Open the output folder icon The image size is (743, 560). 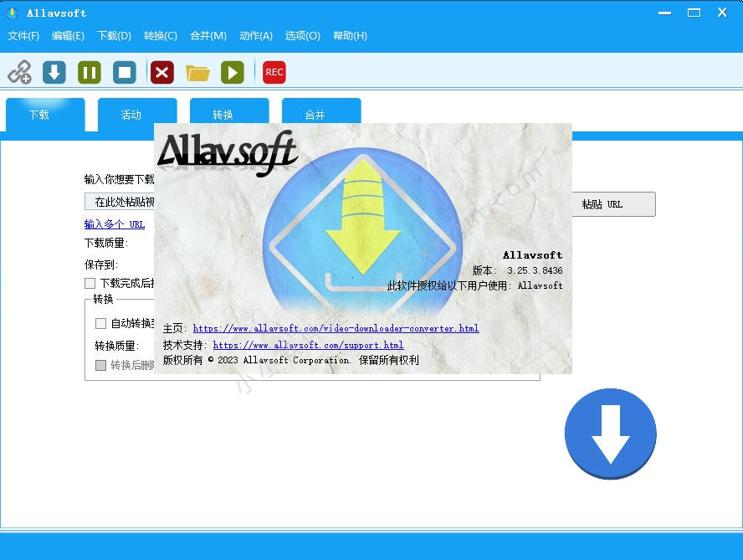pyautogui.click(x=197, y=73)
